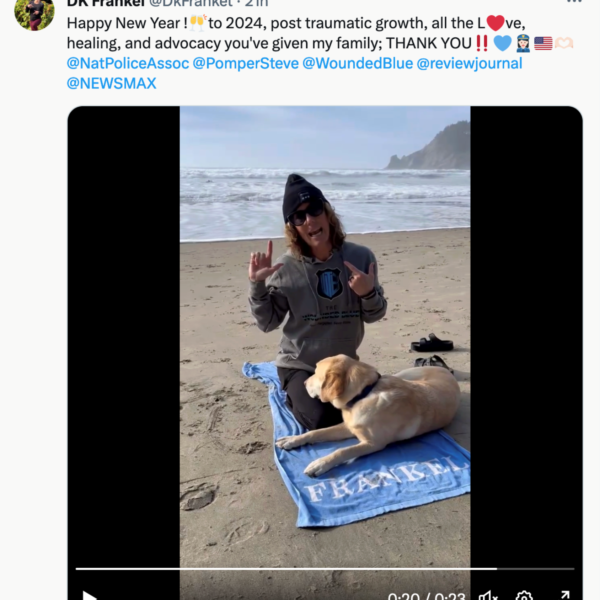Seek to the middle of the video progress bar
This screenshot has height=600, width=600.
325,569
